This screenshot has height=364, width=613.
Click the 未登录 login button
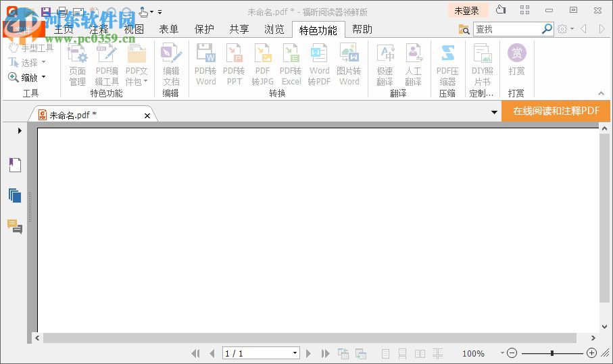click(466, 11)
